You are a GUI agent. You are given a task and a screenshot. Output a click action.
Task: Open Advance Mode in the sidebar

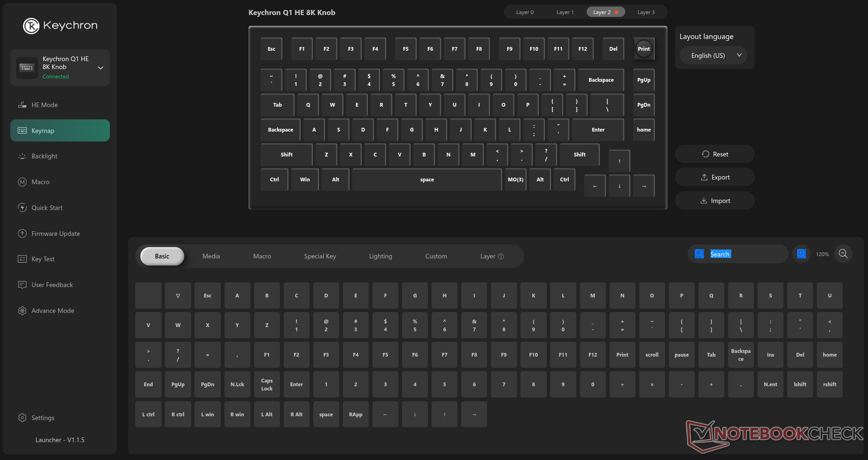53,311
